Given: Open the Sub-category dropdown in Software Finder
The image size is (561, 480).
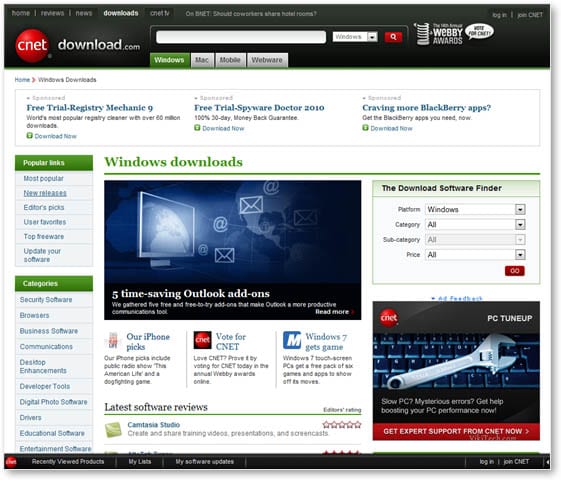Looking at the screenshot, I should [x=475, y=240].
